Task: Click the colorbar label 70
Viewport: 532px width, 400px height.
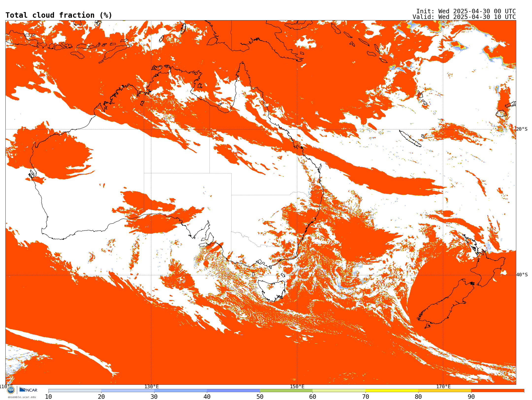Action: click(366, 397)
